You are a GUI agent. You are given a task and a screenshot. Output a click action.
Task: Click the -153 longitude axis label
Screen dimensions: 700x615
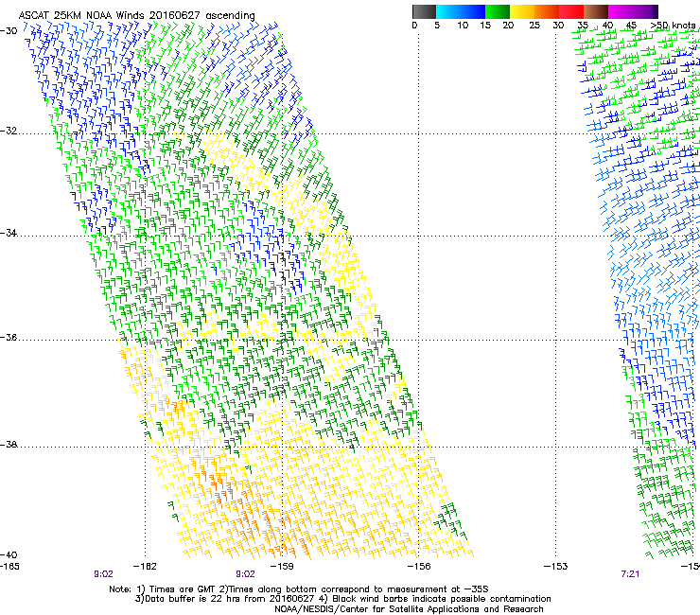[556, 567]
